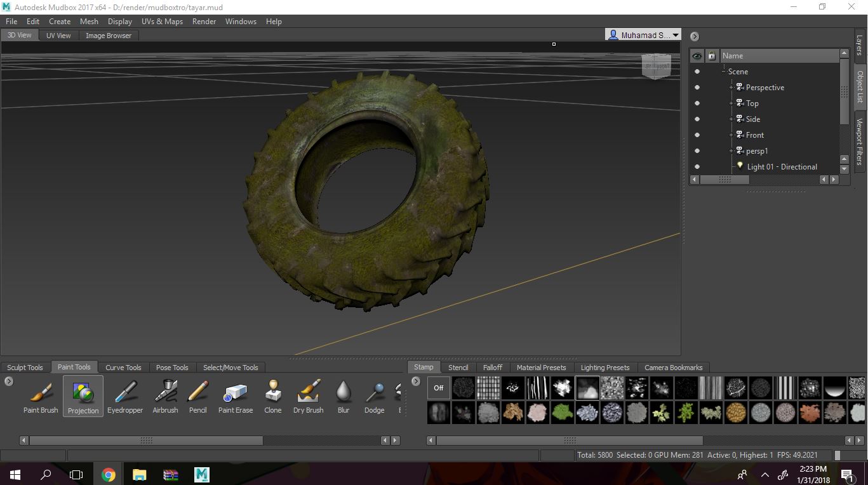Screen dimensions: 868x485
Task: Expand the Perspective camera node
Action: click(x=732, y=88)
